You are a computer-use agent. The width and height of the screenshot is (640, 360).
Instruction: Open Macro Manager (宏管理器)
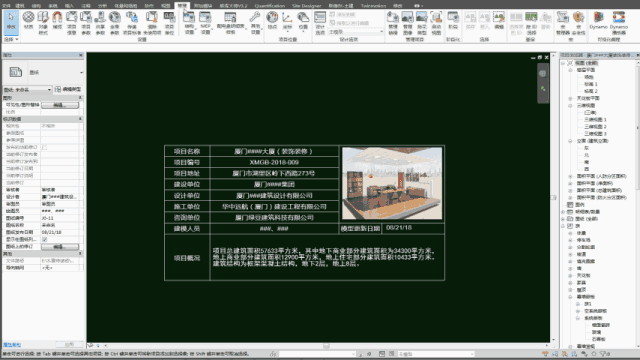coord(562,22)
